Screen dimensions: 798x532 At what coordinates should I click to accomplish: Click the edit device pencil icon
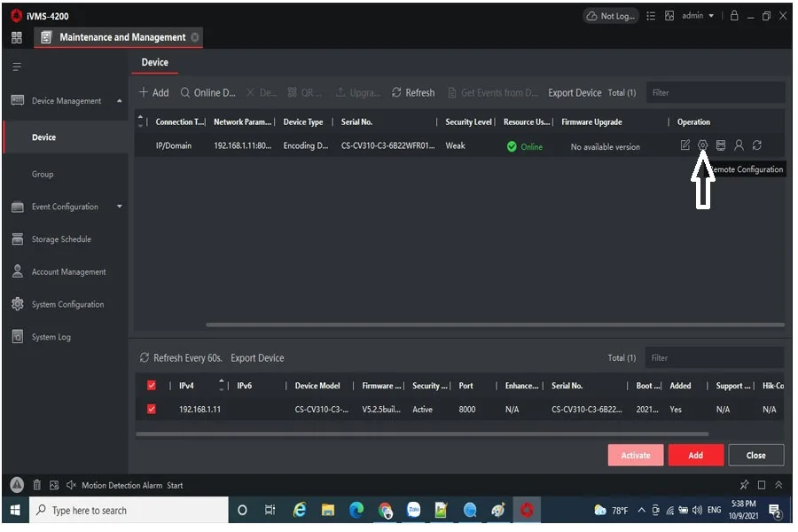pyautogui.click(x=685, y=145)
